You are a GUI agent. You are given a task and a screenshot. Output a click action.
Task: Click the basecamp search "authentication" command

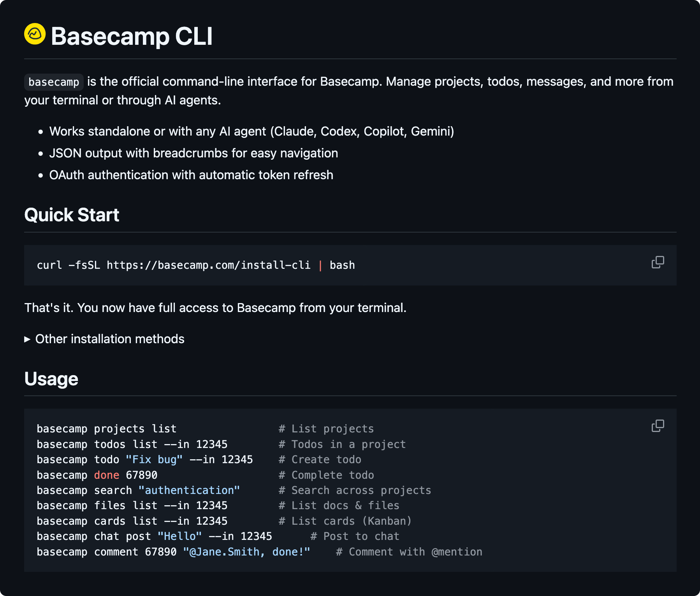click(138, 490)
